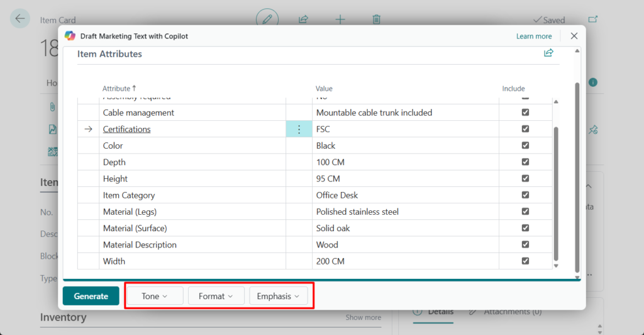Click the plus icon to add new
The image size is (644, 335).
coord(340,20)
